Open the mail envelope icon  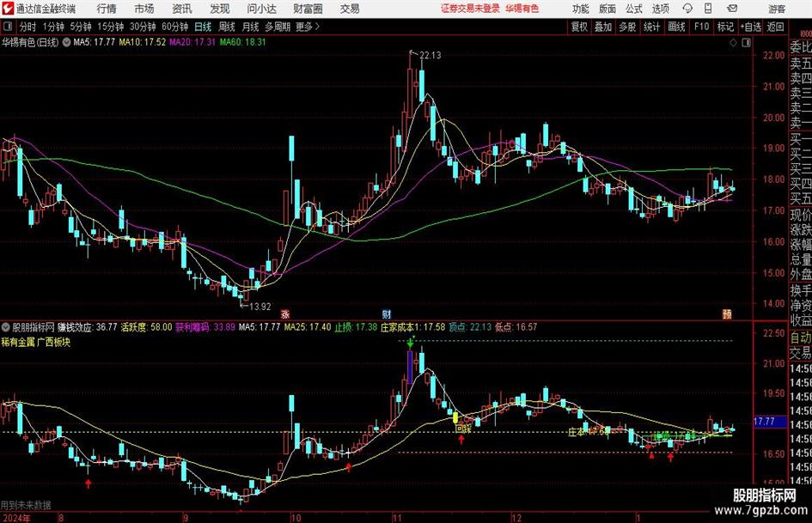pyautogui.click(x=732, y=9)
